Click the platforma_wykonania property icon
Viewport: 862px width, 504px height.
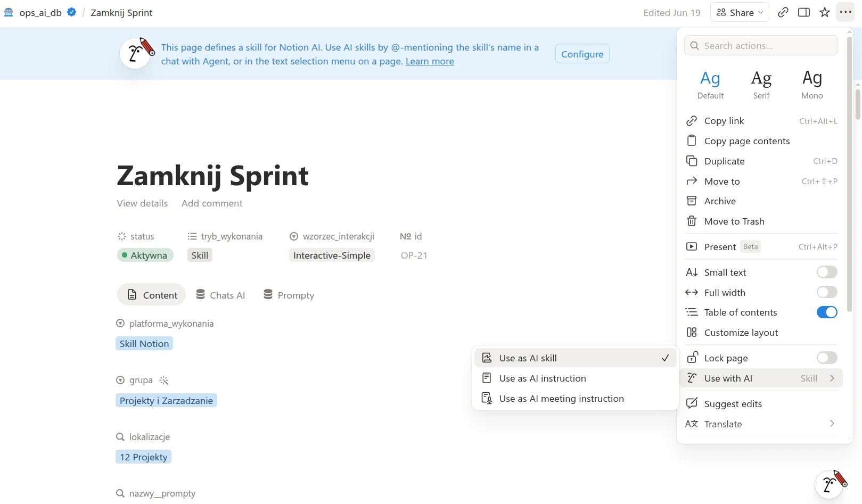[x=120, y=324]
